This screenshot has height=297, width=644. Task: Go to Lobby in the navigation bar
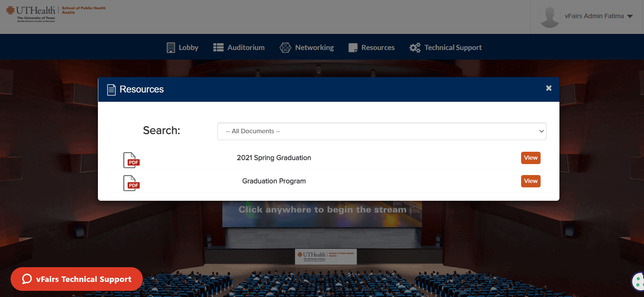[182, 48]
